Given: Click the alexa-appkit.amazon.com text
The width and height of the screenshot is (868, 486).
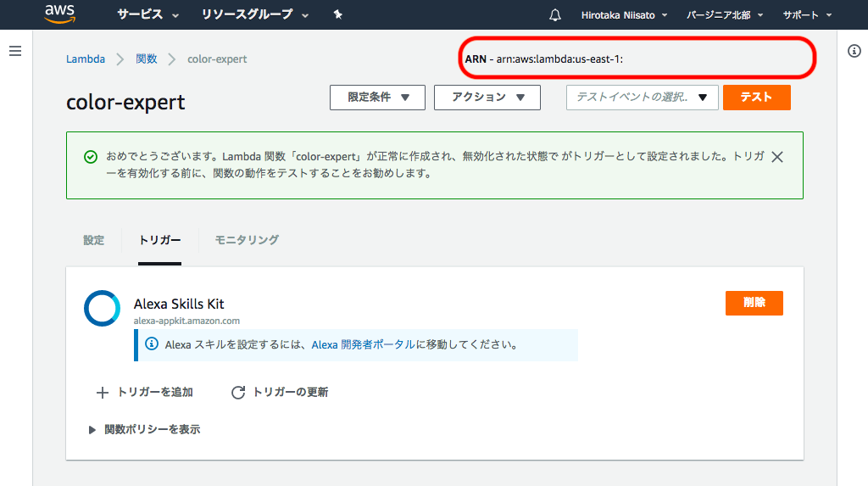Looking at the screenshot, I should pos(186,321).
